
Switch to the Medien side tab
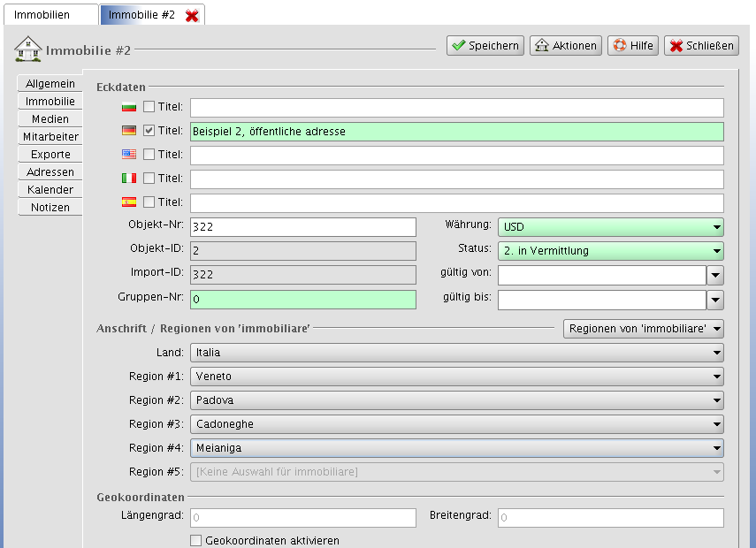pyautogui.click(x=50, y=119)
